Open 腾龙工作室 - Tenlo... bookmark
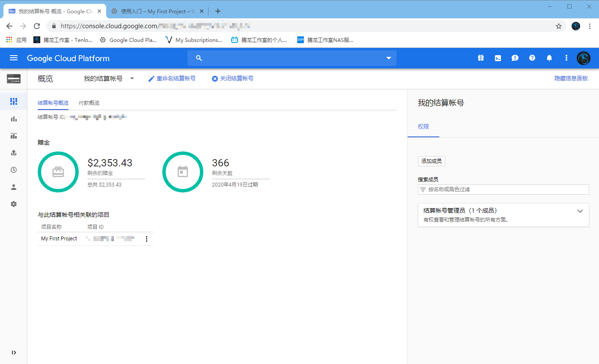Screen dimensions: 599x364 tap(63, 40)
